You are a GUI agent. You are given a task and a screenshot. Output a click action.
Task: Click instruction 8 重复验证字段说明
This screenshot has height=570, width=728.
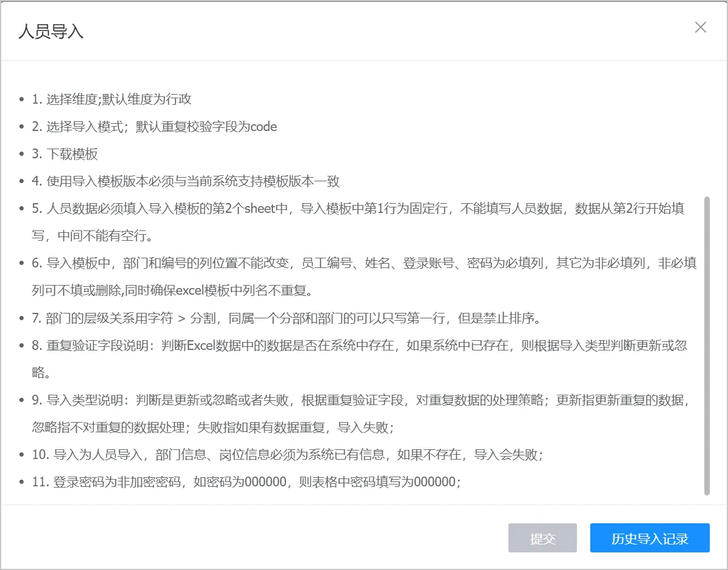[358, 346]
